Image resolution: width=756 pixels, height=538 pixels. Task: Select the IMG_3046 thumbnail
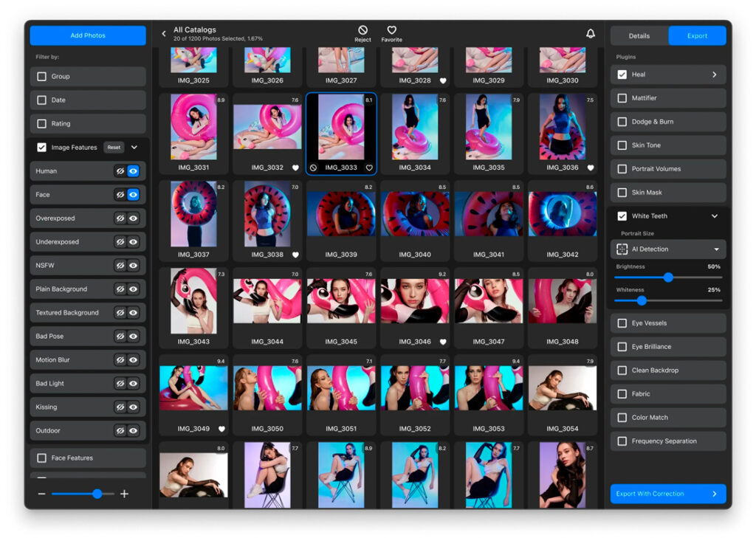(x=415, y=301)
